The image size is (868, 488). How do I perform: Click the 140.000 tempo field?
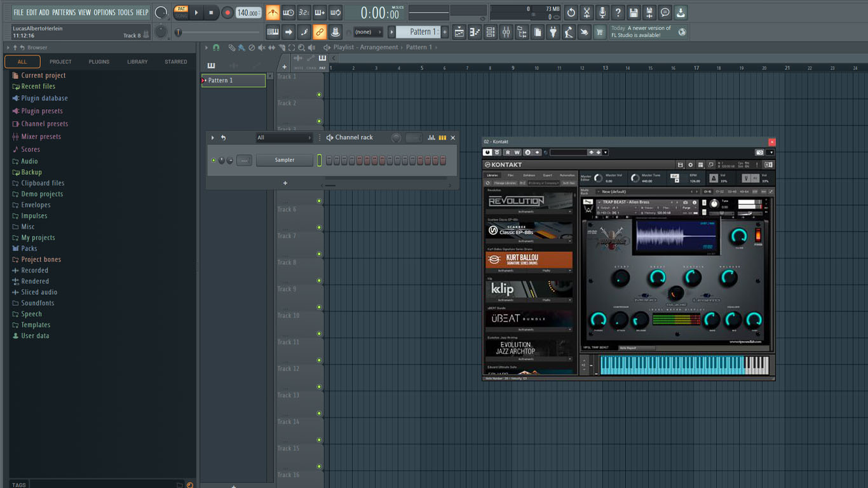[x=248, y=13]
